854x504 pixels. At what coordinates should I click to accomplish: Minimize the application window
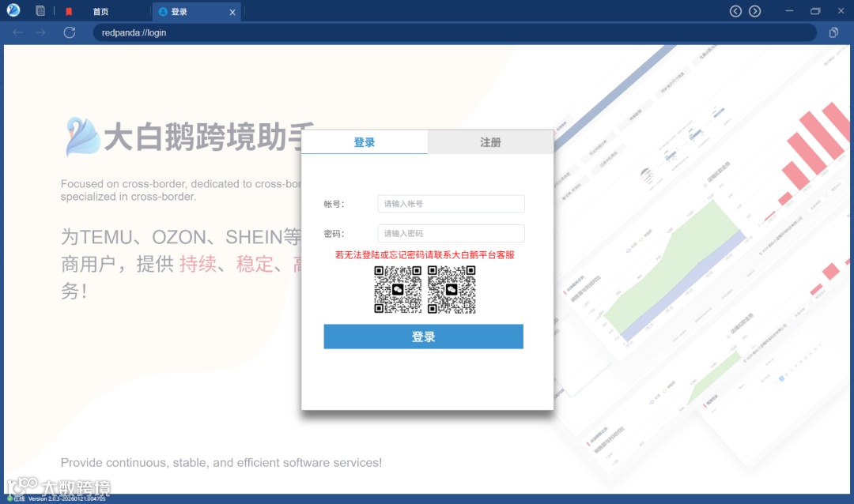[x=789, y=11]
